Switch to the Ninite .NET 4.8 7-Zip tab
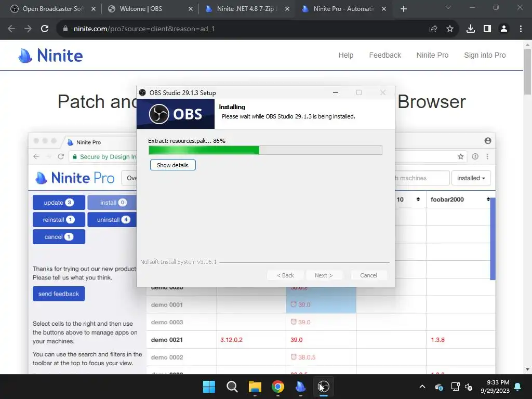This screenshot has height=399, width=532. pos(248,9)
